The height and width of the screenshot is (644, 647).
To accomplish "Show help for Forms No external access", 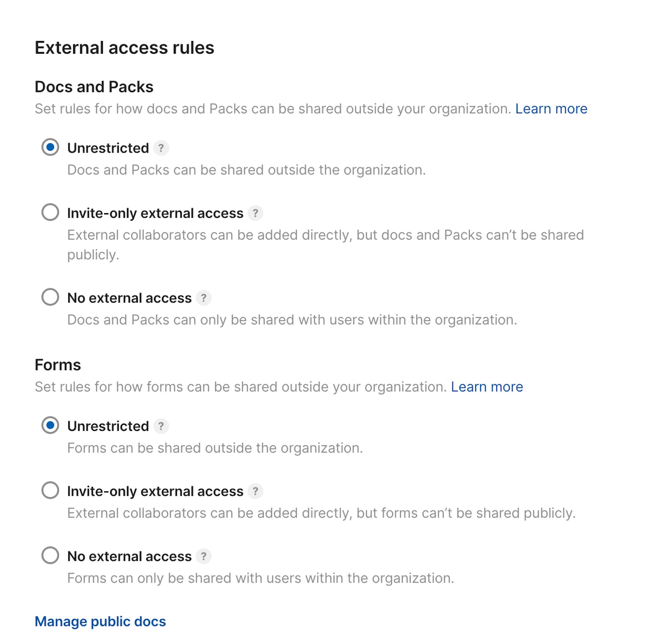I will (203, 556).
